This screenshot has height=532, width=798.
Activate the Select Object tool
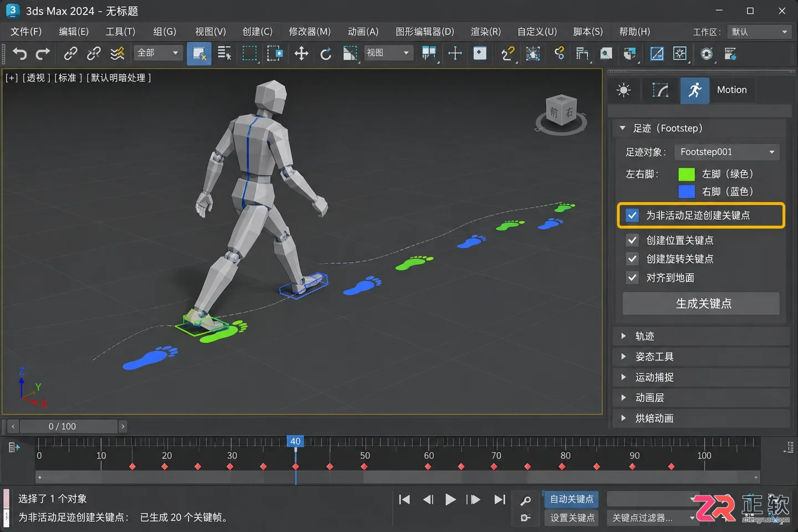point(199,54)
